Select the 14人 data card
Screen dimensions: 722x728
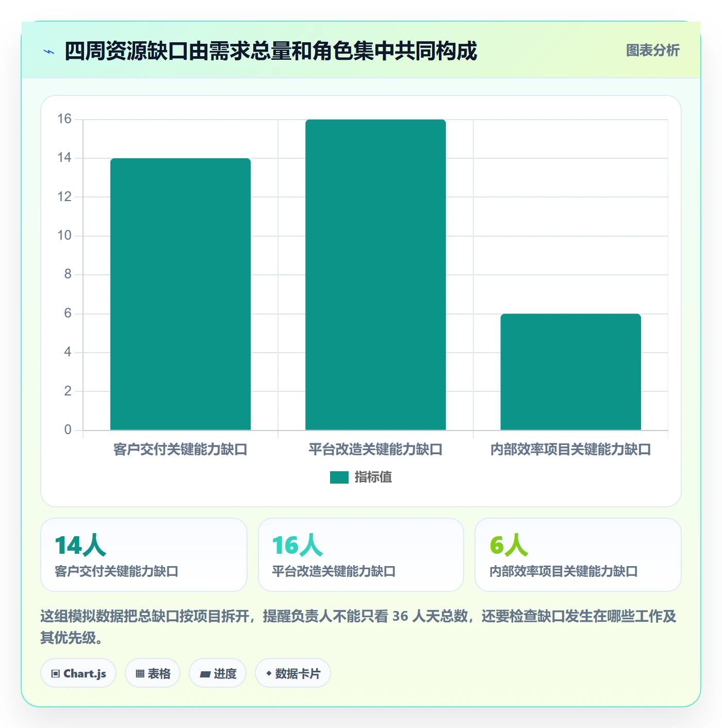[144, 555]
